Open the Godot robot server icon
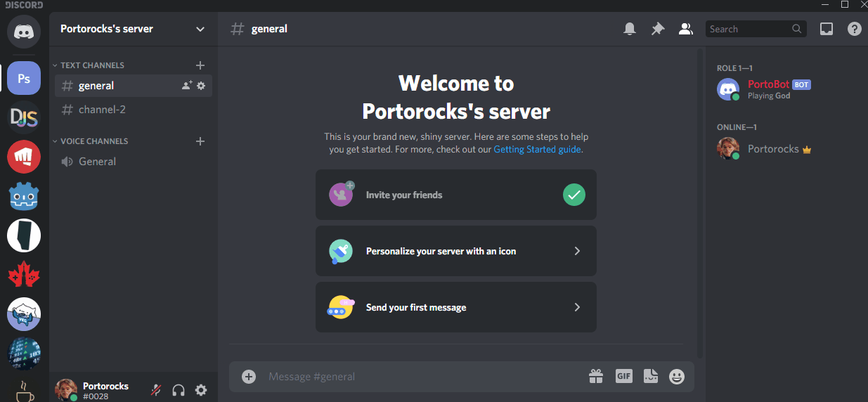The width and height of the screenshot is (868, 402). pos(24,196)
